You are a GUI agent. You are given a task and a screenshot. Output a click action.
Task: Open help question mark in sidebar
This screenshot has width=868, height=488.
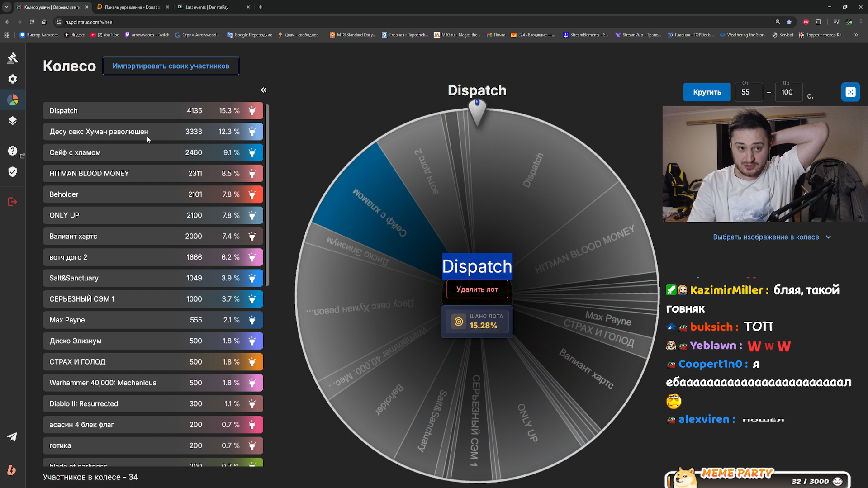point(13,151)
